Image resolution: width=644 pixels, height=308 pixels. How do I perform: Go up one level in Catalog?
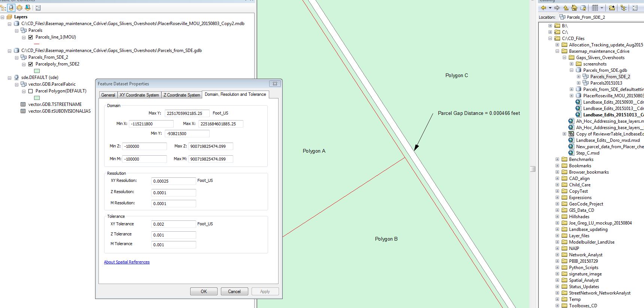tap(566, 8)
